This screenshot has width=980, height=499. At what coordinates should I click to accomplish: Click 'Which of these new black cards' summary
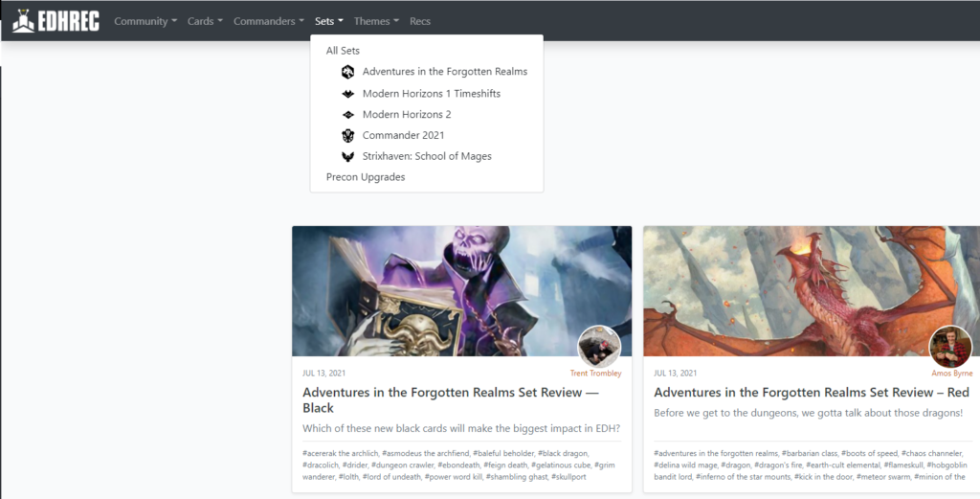pos(461,428)
